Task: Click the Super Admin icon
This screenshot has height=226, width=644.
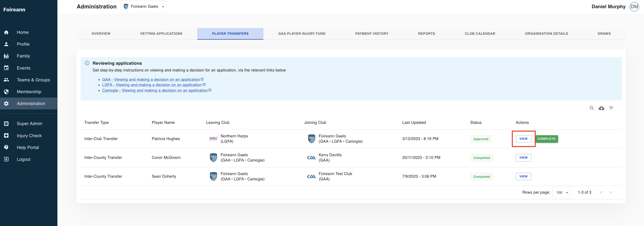Action: [6, 124]
